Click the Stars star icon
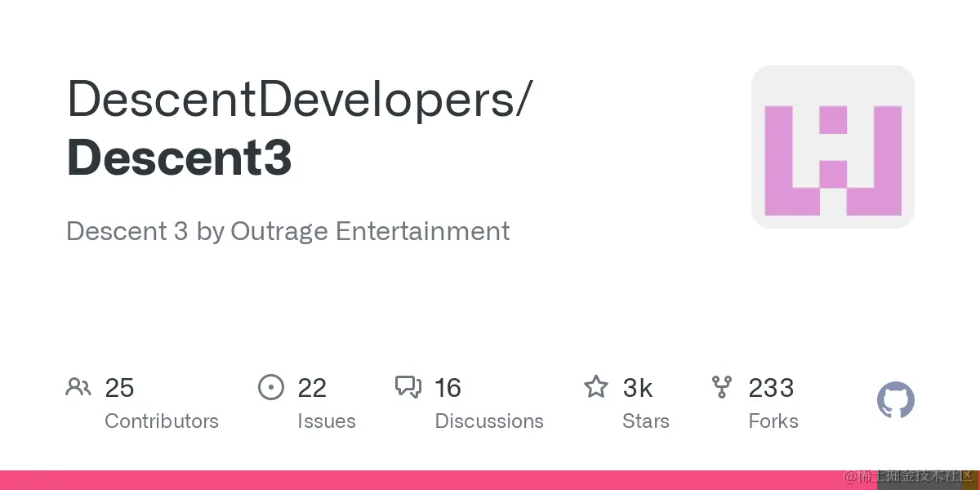The height and width of the screenshot is (490, 980). pyautogui.click(x=596, y=386)
